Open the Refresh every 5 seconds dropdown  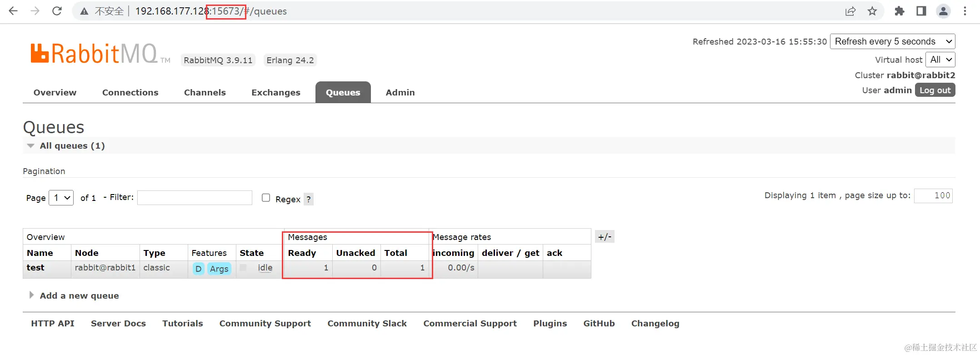892,41
